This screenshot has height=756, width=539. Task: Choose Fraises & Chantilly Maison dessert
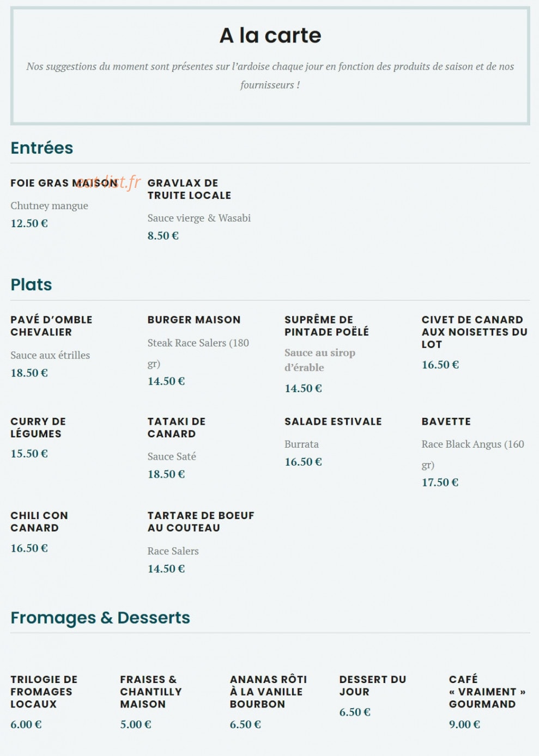151,692
